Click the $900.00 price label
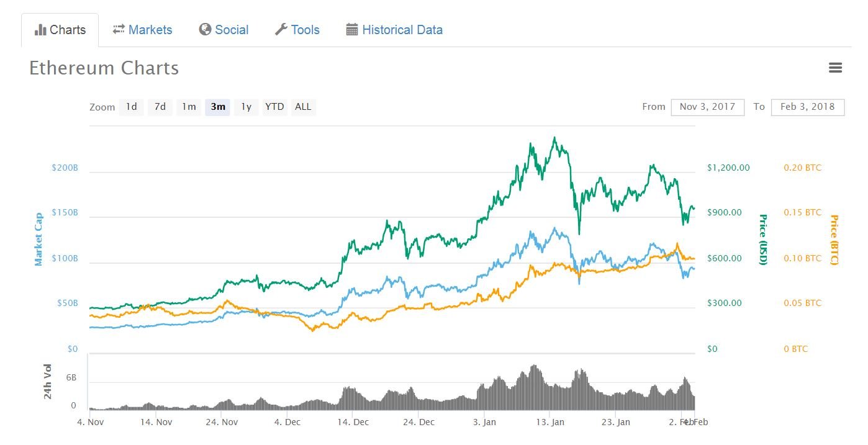Image resolution: width=868 pixels, height=445 pixels. click(725, 212)
